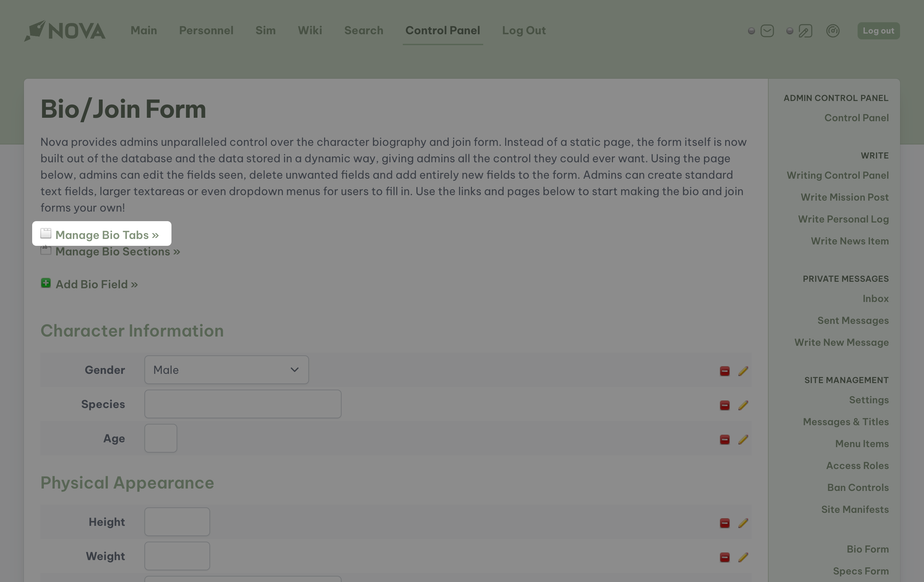
Task: Delete the Species field with red minus icon
Action: (x=724, y=405)
